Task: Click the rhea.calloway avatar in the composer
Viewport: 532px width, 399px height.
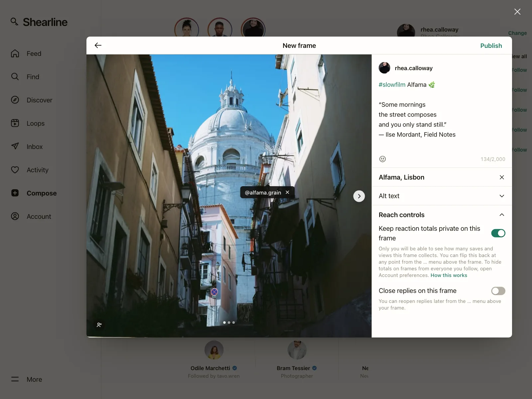Action: point(384,68)
